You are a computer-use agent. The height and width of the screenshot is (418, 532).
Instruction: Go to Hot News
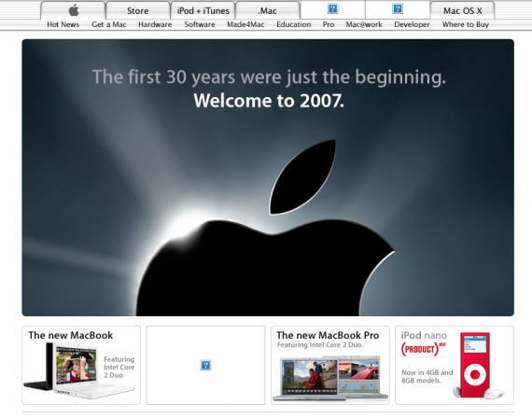coord(63,24)
